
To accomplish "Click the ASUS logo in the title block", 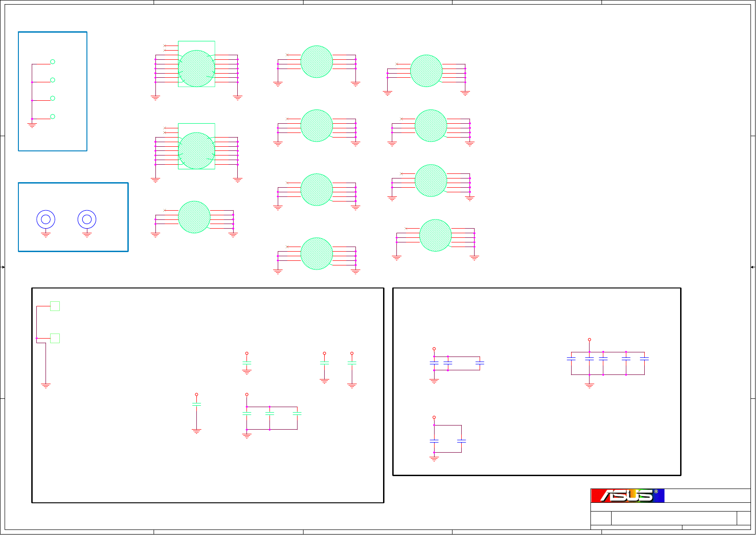I will click(x=627, y=495).
